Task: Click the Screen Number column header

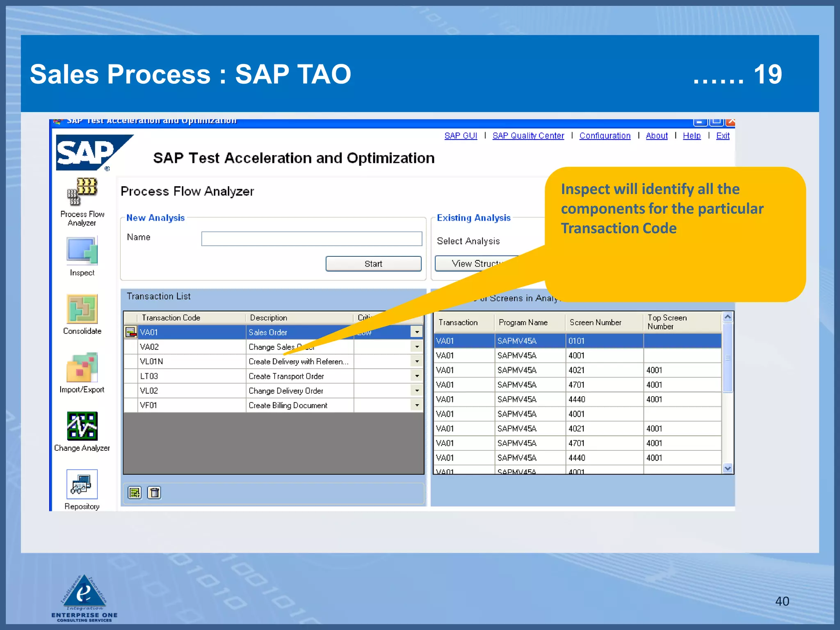Action: coord(604,322)
